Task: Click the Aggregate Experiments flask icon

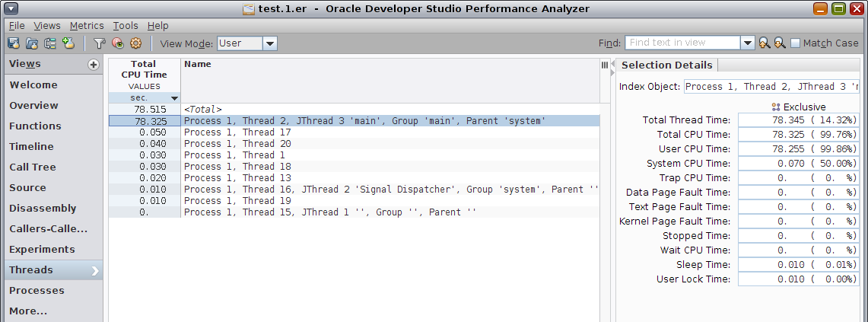Action: [x=68, y=43]
